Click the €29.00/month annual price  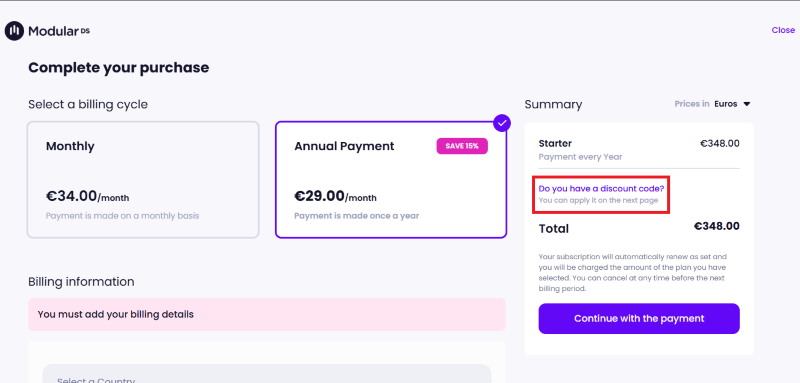(335, 196)
